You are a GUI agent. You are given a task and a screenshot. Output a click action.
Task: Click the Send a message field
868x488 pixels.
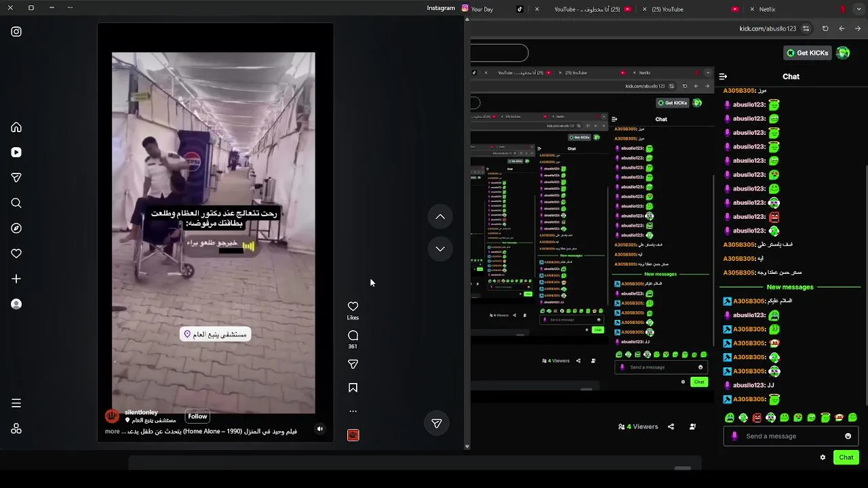point(790,436)
